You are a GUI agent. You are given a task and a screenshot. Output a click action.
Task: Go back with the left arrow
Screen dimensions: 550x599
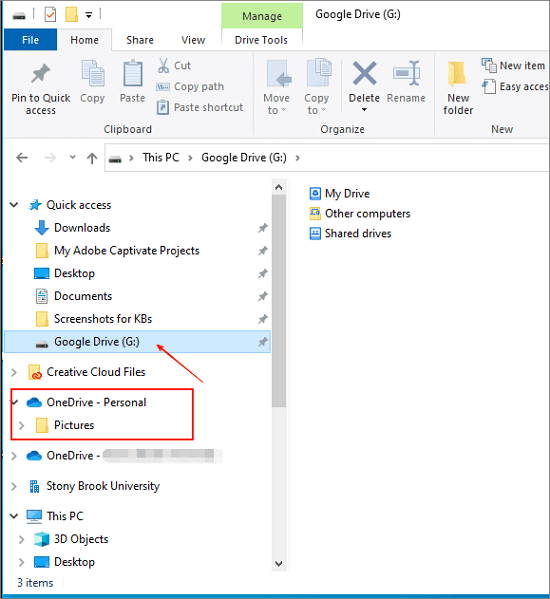[22, 157]
